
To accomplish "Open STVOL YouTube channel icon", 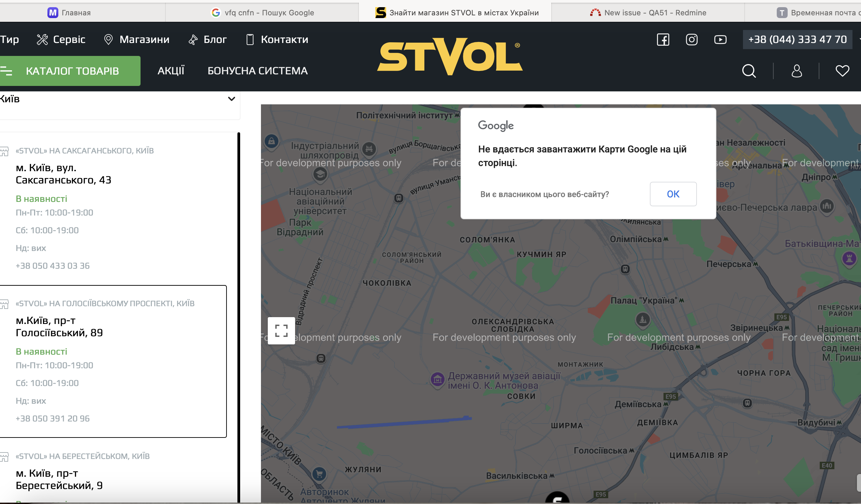I will tap(720, 40).
